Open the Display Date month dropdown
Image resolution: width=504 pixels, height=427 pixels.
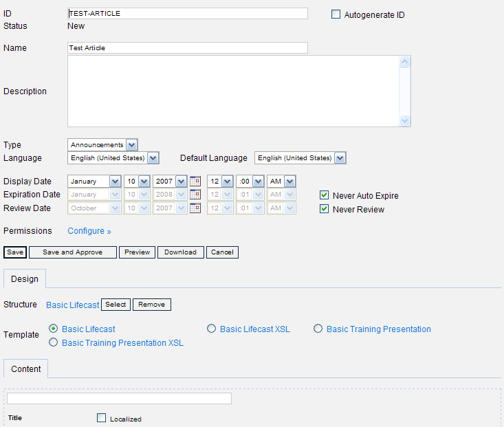click(x=94, y=182)
